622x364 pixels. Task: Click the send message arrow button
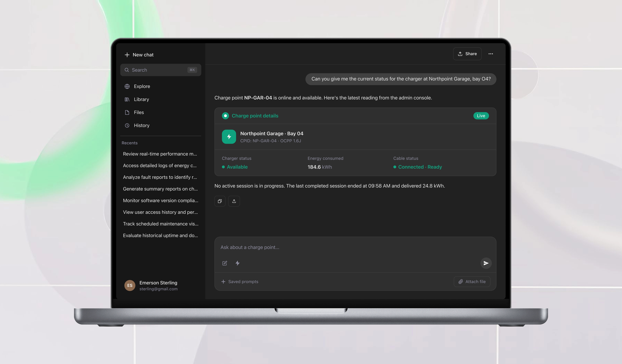[x=486, y=263]
